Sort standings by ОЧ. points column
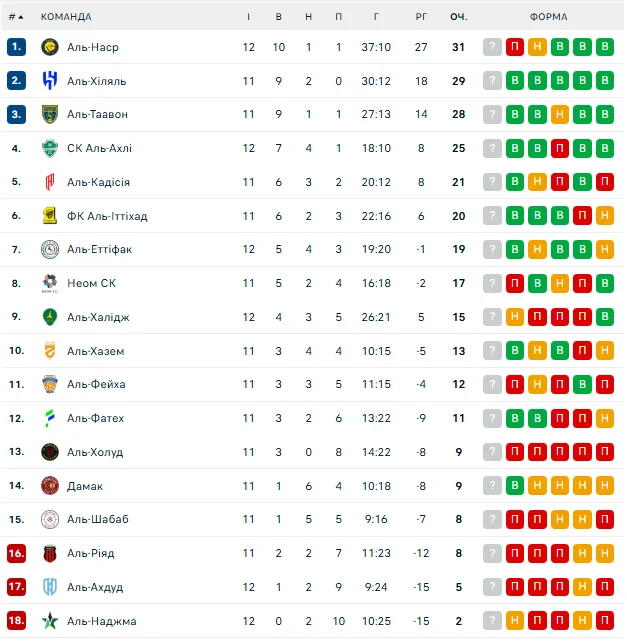 point(459,17)
